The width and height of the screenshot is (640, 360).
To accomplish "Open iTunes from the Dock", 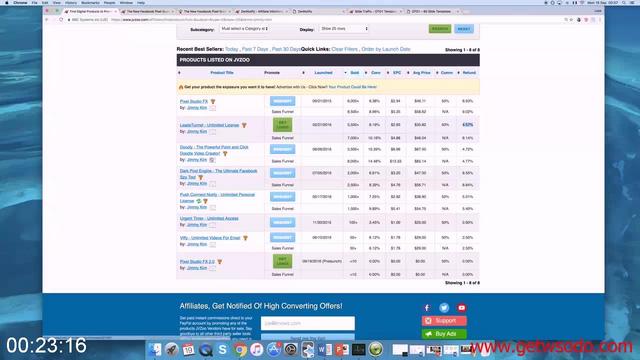I will point(257,349).
